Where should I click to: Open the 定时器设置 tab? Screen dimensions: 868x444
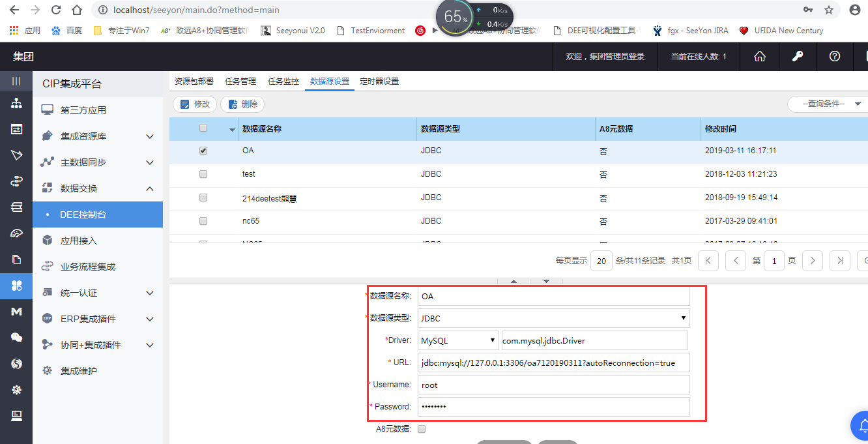[x=379, y=81]
